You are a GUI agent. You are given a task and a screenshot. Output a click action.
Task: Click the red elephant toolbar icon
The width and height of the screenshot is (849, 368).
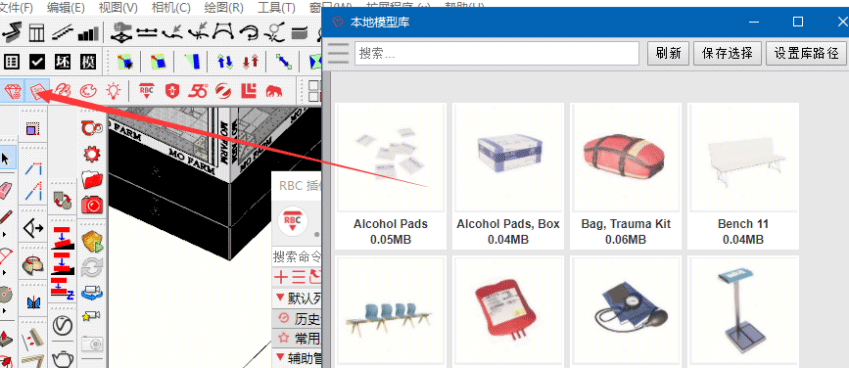273,91
